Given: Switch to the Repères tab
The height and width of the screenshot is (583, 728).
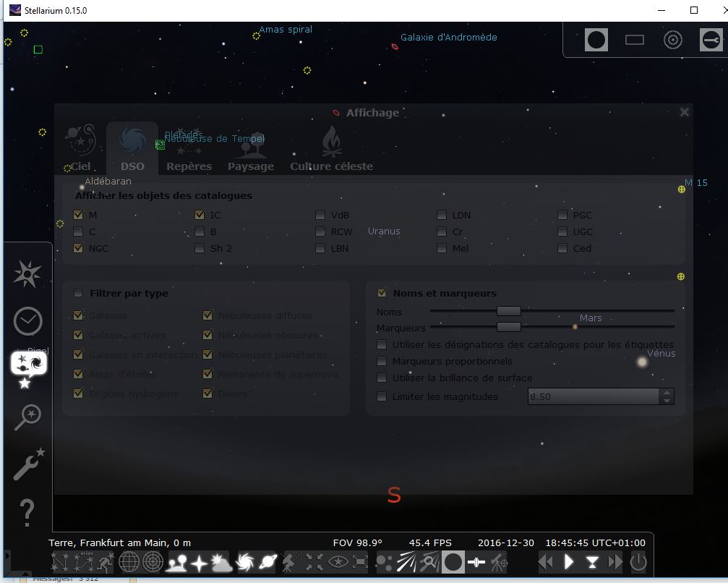Looking at the screenshot, I should coord(189,149).
